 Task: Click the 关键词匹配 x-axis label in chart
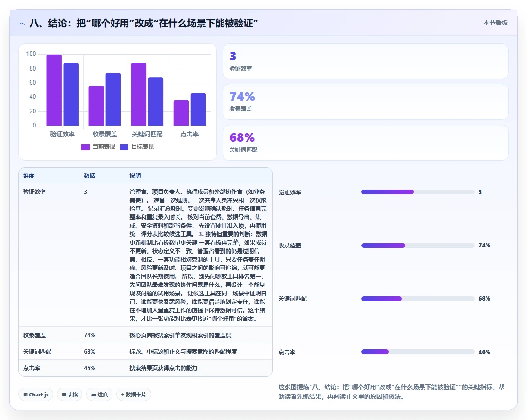point(147,134)
